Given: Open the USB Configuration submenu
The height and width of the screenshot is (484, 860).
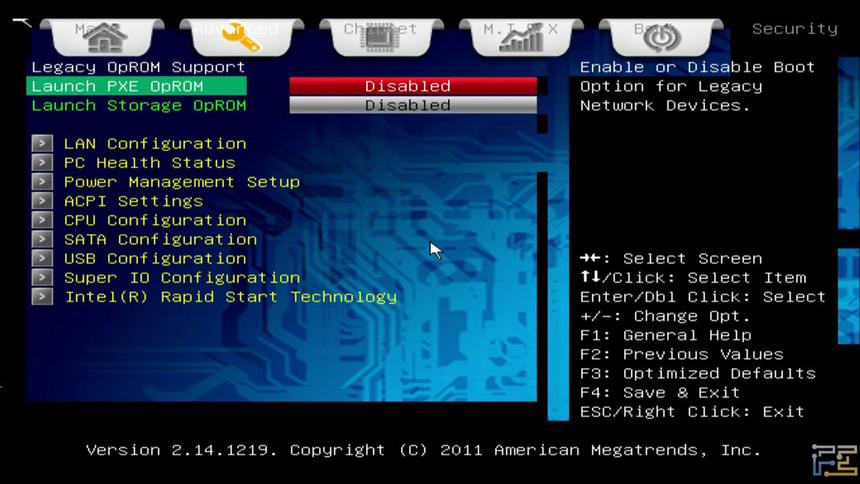Looking at the screenshot, I should pos(155,259).
